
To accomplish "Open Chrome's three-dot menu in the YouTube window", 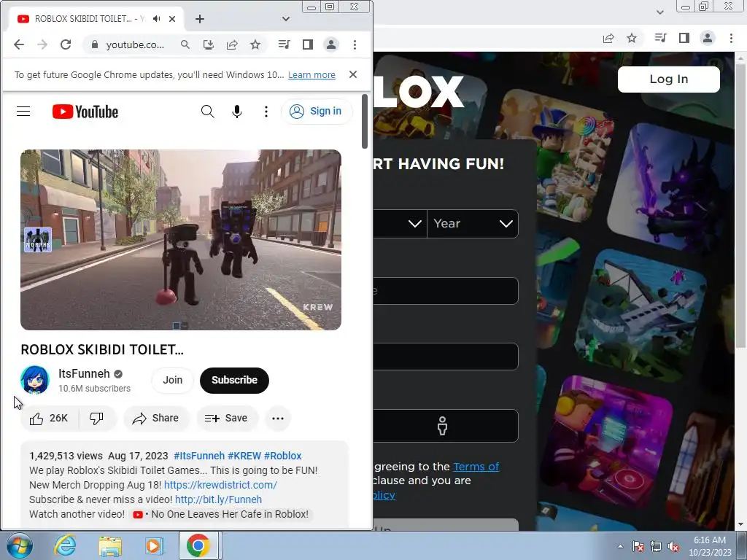I will point(355,44).
